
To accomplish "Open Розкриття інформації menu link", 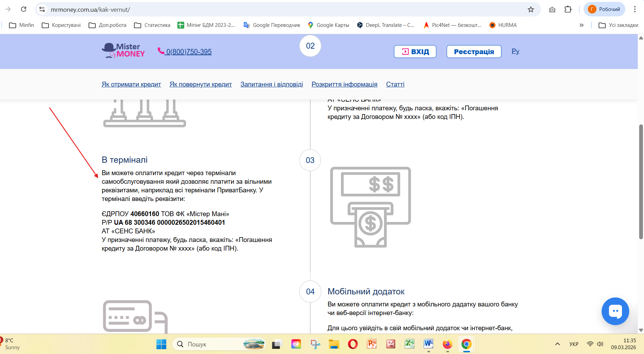I will [344, 84].
